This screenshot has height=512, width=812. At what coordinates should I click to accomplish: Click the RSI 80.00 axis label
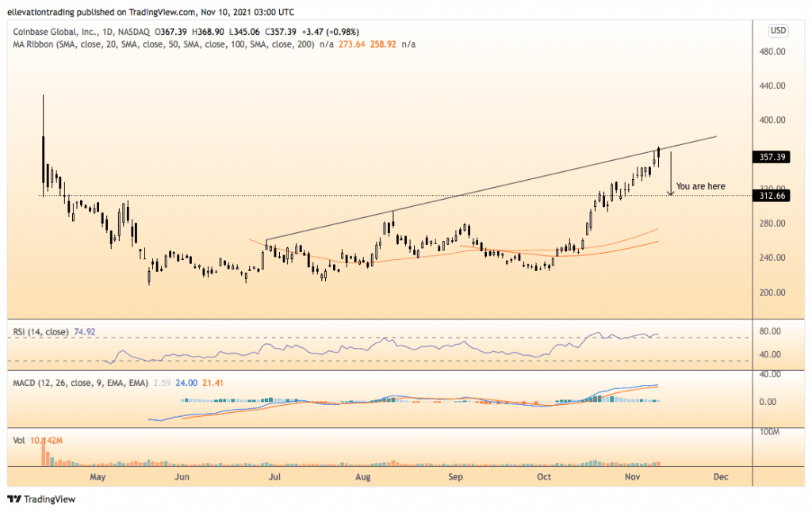coord(770,331)
